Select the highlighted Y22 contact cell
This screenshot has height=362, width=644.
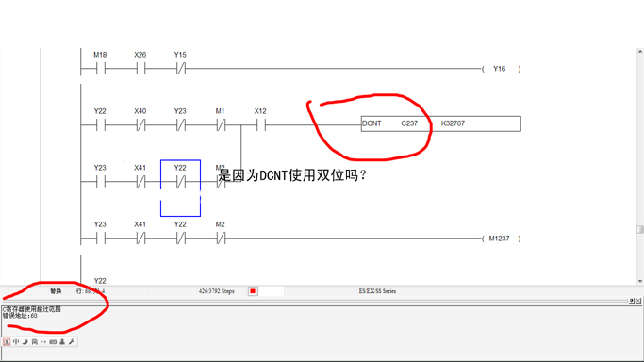click(181, 188)
